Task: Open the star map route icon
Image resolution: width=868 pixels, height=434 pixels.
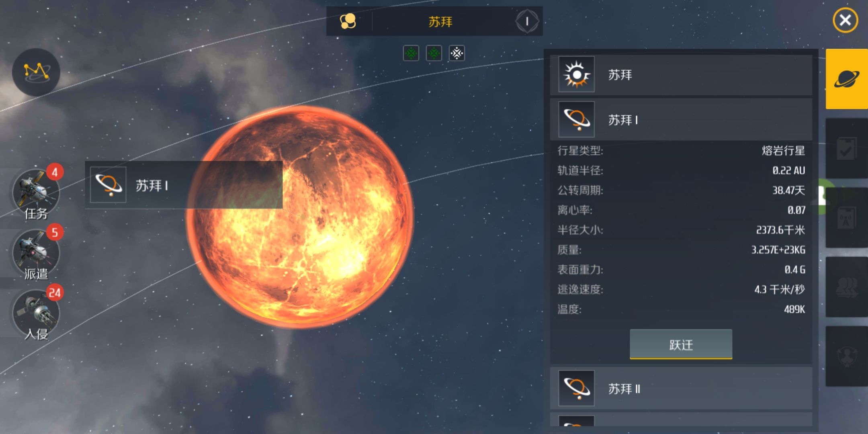Action: (36, 72)
